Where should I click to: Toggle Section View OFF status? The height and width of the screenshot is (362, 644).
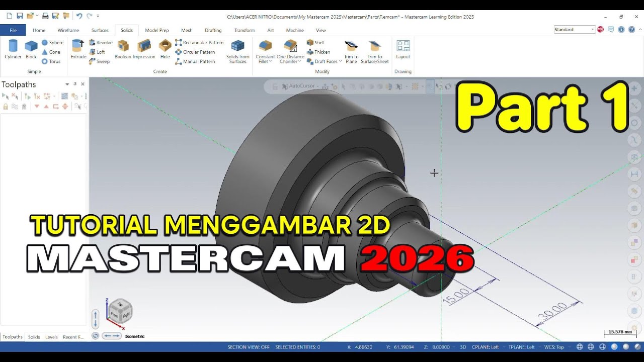[249, 347]
